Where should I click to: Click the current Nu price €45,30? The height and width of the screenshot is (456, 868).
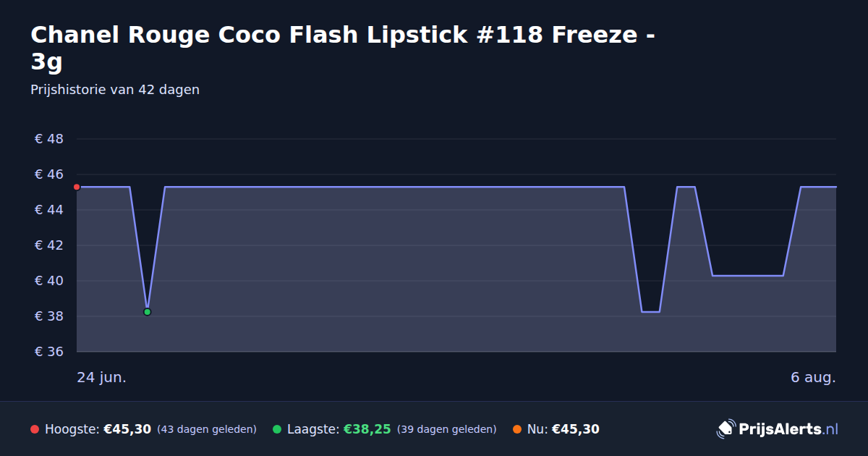[x=576, y=429]
